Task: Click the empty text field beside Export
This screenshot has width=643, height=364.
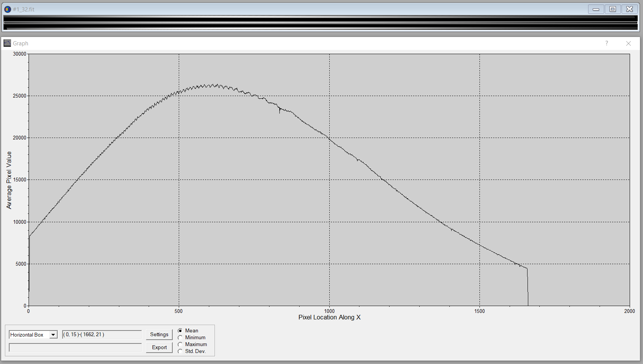Action: point(75,348)
